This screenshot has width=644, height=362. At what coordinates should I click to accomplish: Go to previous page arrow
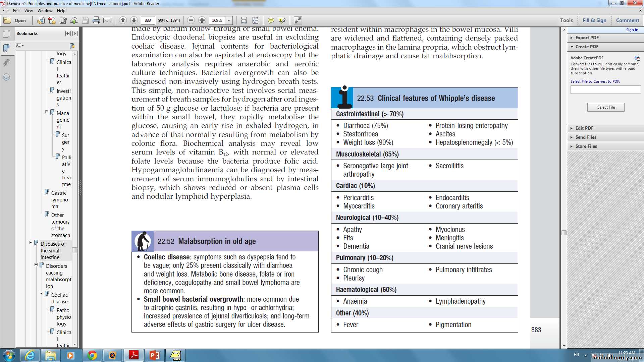[123, 20]
